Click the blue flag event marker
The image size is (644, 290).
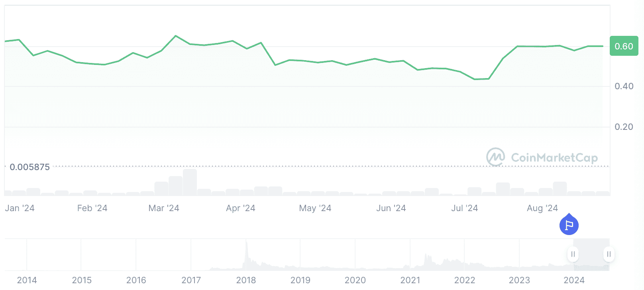[x=569, y=225]
